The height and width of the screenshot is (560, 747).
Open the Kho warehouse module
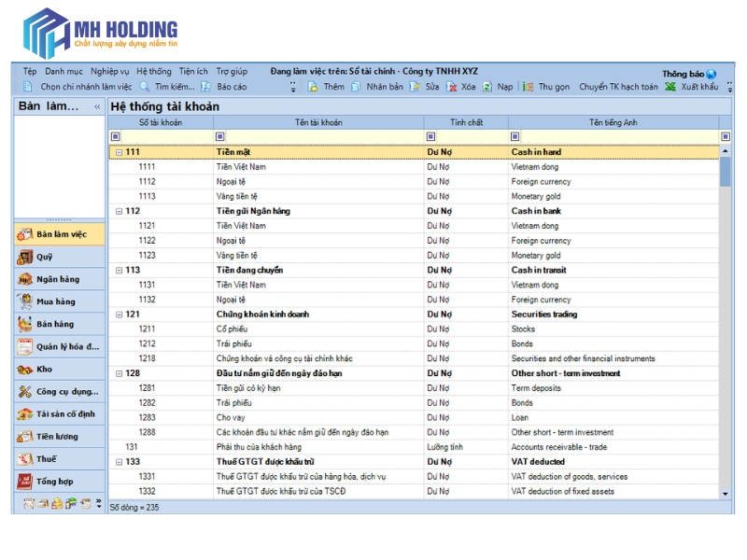(60, 369)
